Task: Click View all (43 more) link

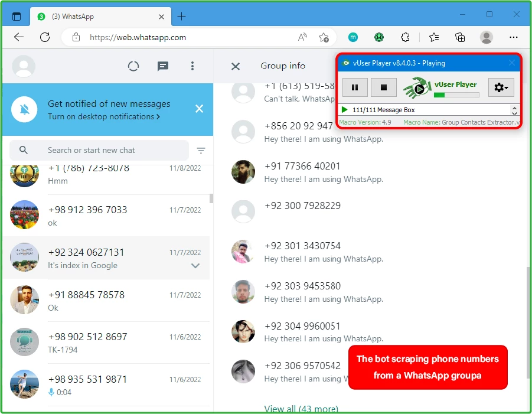Action: point(301,409)
